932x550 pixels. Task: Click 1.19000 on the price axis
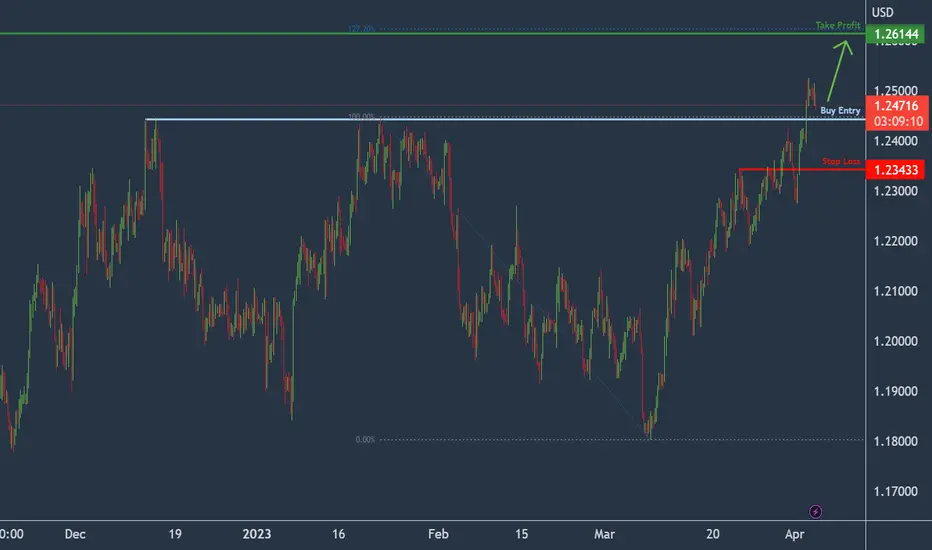[895, 391]
